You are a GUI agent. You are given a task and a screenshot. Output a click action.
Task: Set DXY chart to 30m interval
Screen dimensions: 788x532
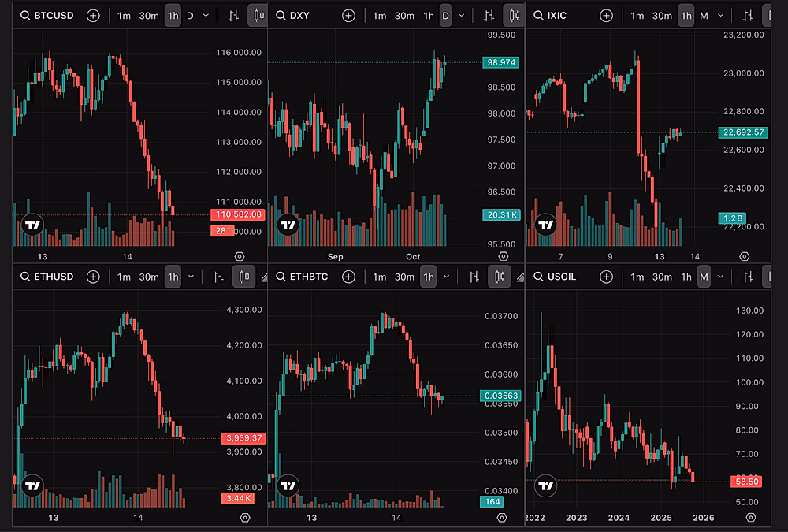(x=404, y=16)
